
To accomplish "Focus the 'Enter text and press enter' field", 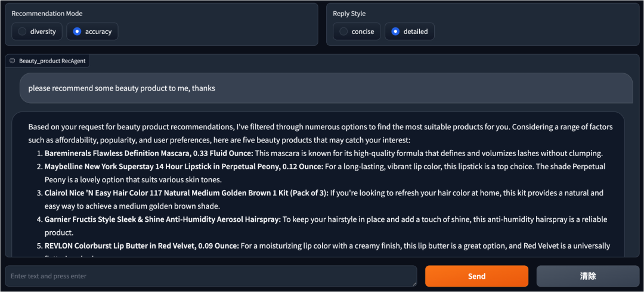I will 209,276.
